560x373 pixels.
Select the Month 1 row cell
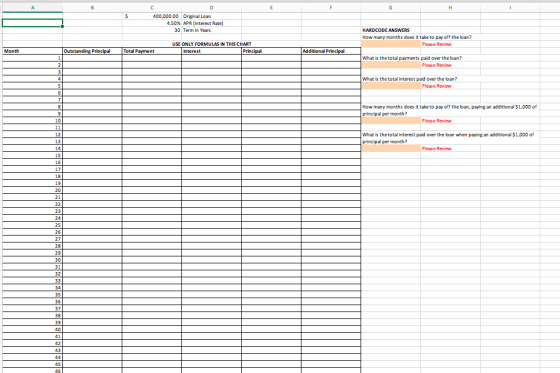point(32,58)
